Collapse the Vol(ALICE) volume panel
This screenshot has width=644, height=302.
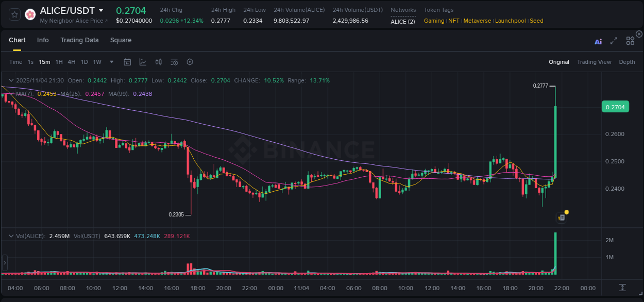point(10,236)
